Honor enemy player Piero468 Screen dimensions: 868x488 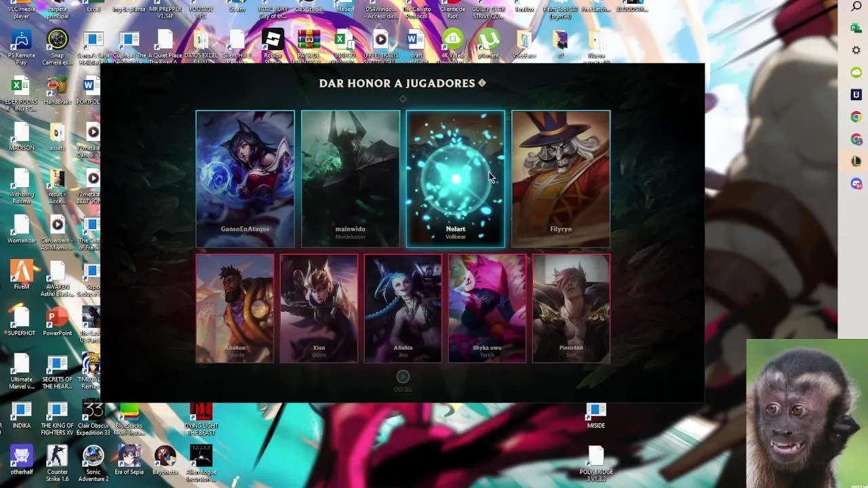pyautogui.click(x=571, y=308)
